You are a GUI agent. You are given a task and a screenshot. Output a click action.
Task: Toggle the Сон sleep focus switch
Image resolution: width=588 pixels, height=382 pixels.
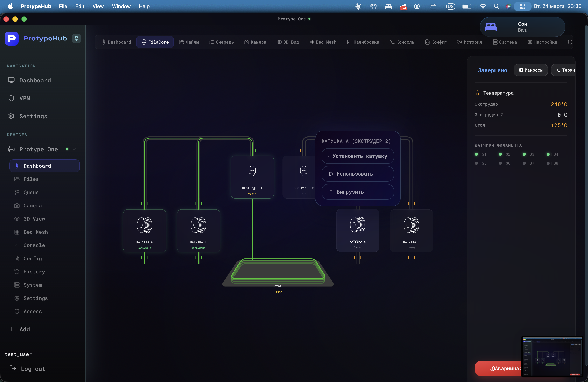click(x=491, y=27)
